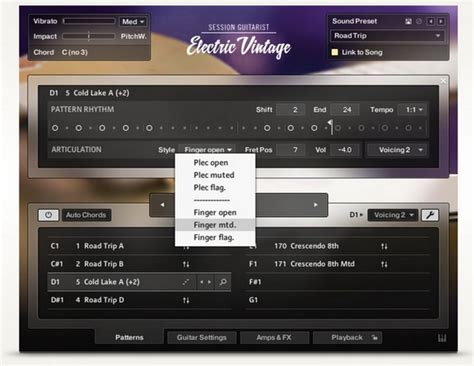Toggle the last active rhythm step before the flag

click(x=314, y=128)
